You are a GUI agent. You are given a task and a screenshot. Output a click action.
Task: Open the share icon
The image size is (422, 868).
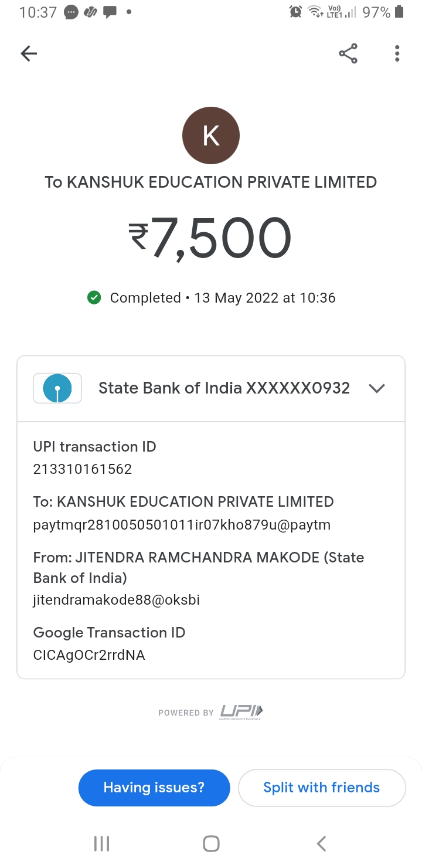pyautogui.click(x=348, y=54)
